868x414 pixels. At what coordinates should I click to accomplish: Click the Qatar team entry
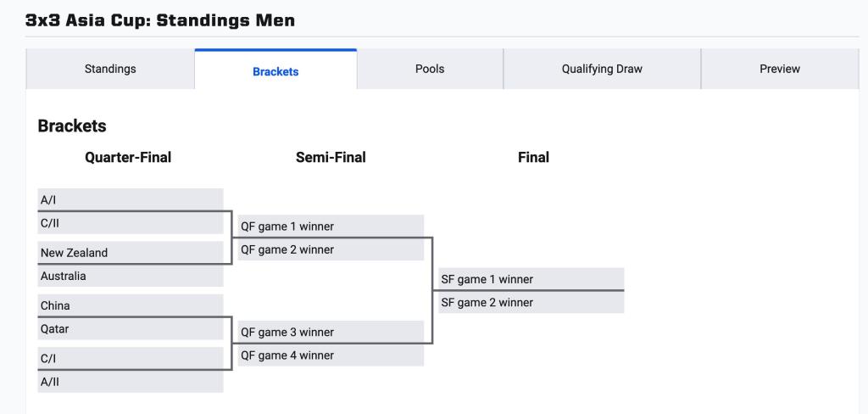[x=131, y=328]
